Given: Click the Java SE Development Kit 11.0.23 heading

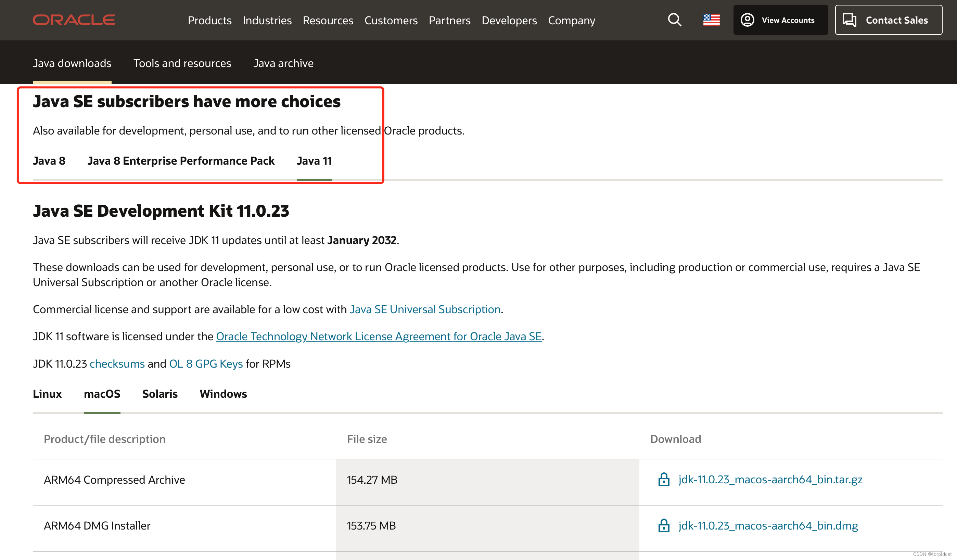Looking at the screenshot, I should (161, 211).
